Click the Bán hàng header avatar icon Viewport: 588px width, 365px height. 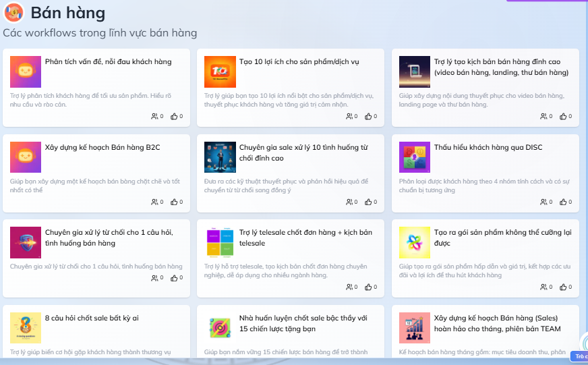coord(13,12)
